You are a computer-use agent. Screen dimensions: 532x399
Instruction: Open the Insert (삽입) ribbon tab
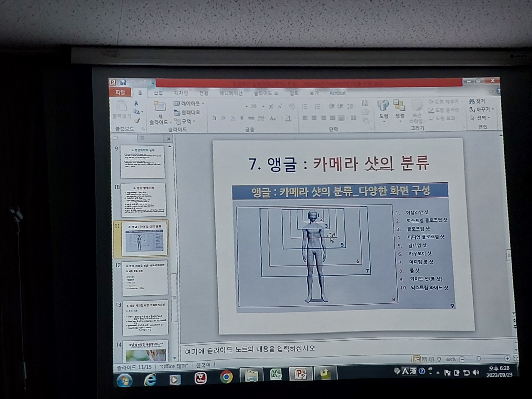tap(158, 93)
